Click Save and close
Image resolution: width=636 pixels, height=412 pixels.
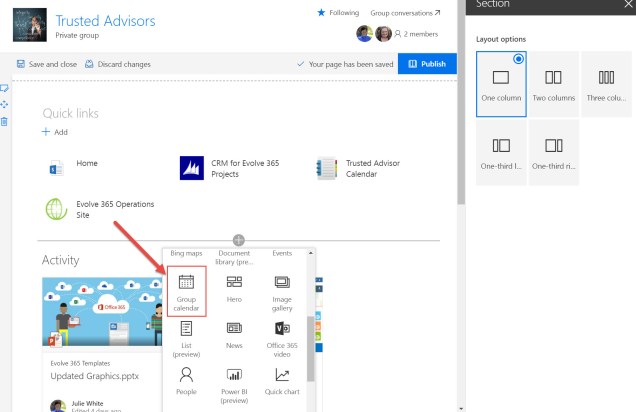pyautogui.click(x=47, y=64)
